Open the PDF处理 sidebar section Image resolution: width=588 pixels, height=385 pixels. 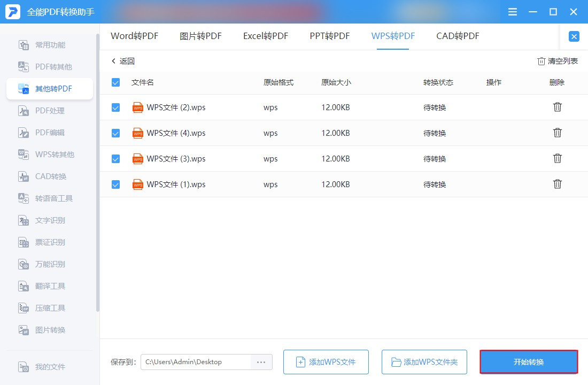click(x=42, y=111)
